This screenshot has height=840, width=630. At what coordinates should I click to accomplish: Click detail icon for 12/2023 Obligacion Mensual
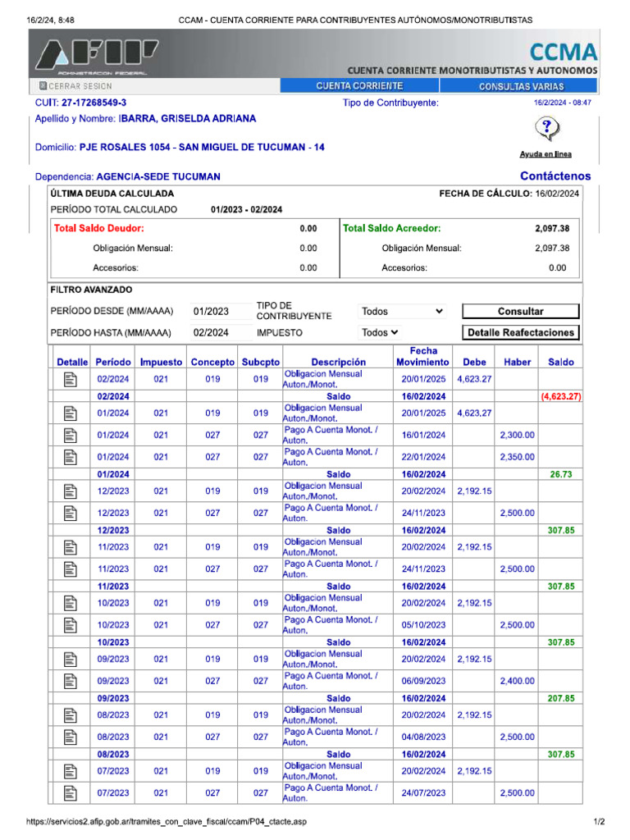tap(71, 491)
